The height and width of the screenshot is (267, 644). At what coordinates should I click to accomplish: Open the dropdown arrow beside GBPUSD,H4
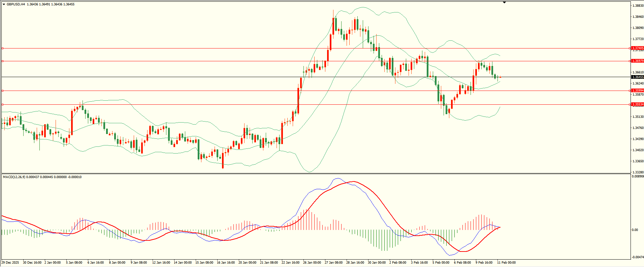4,4
